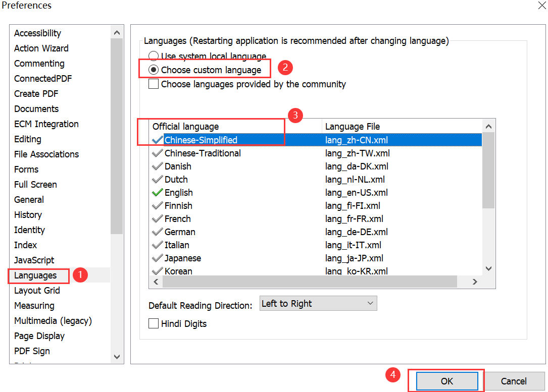The height and width of the screenshot is (392, 548).
Task: Click OK to apply preferences
Action: [447, 381]
